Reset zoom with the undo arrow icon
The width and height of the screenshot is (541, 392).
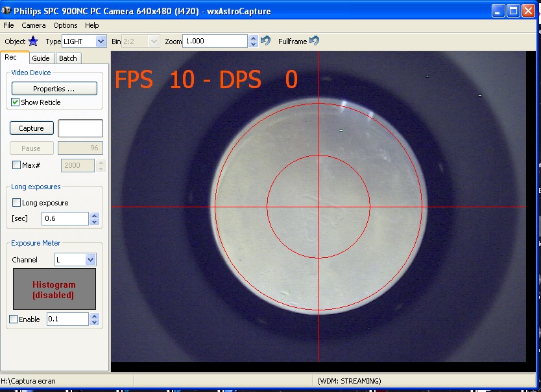click(x=266, y=41)
